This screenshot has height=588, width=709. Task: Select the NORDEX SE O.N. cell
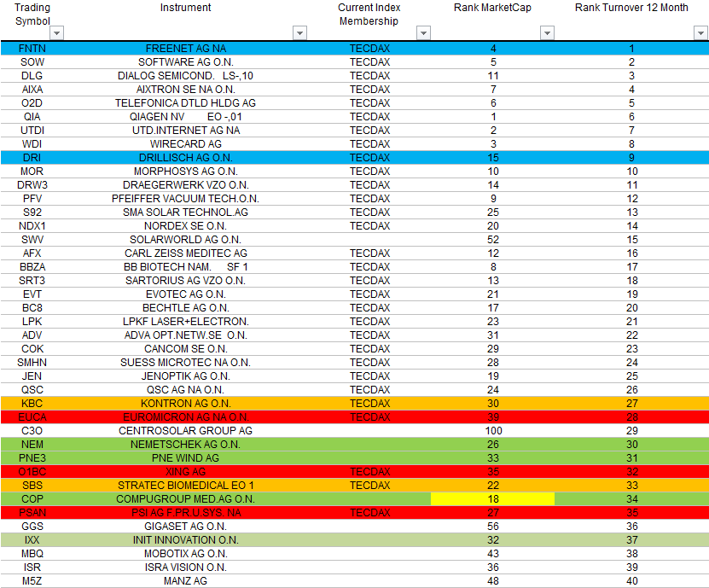coord(186,225)
